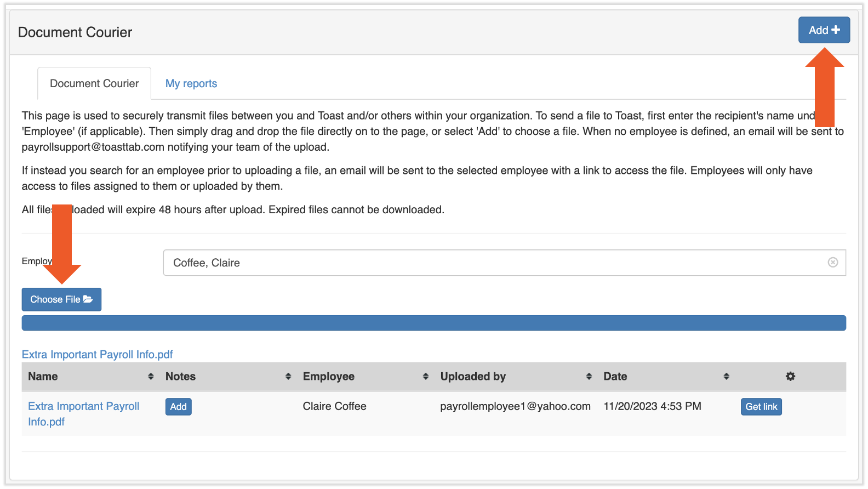Open table settings via the gear icon
Viewport: 868px width, 489px height.
coord(790,377)
